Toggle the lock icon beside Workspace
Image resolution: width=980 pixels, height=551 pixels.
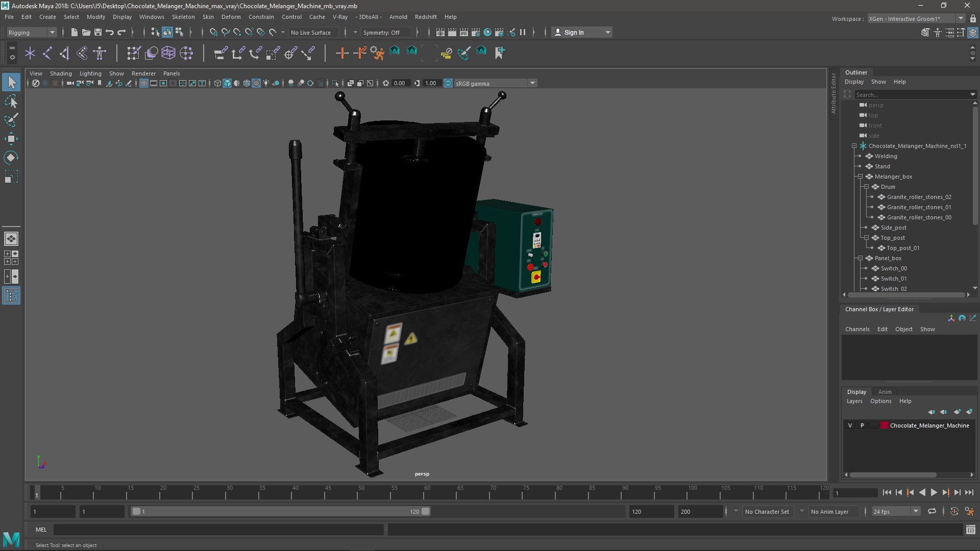click(973, 19)
